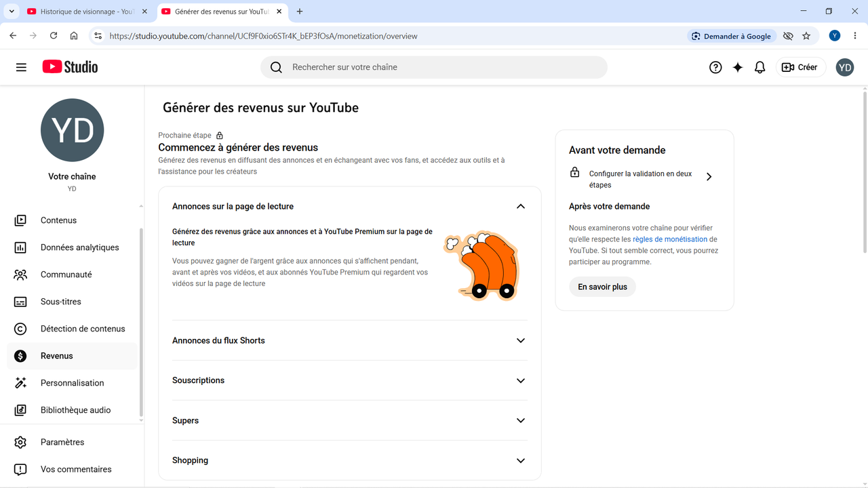
Task: Click the Rechercher sur votre chaîne field
Action: (x=434, y=67)
